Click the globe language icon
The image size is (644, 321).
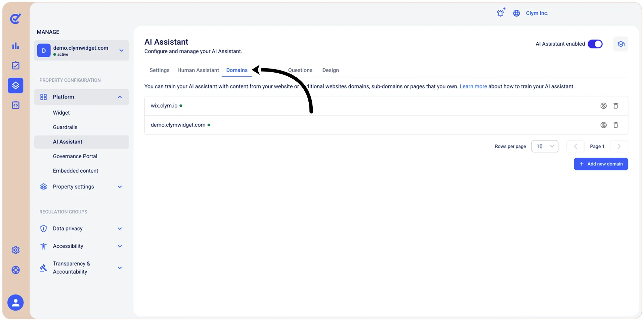tap(517, 13)
